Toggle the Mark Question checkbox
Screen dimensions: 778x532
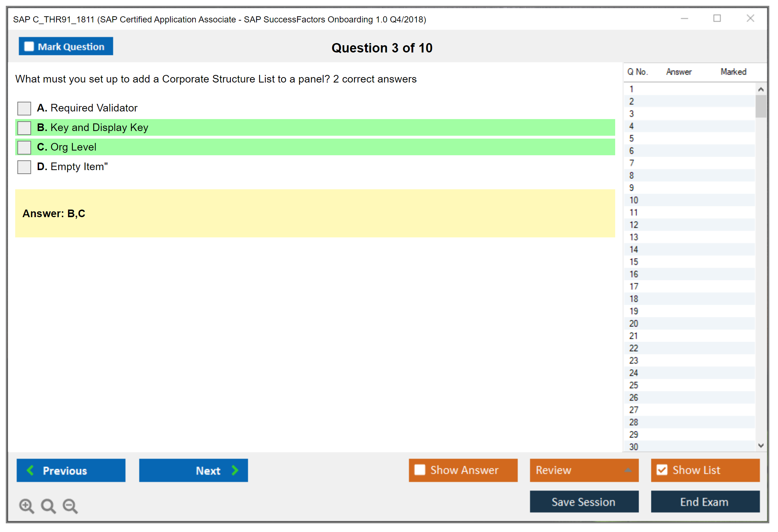[29, 46]
